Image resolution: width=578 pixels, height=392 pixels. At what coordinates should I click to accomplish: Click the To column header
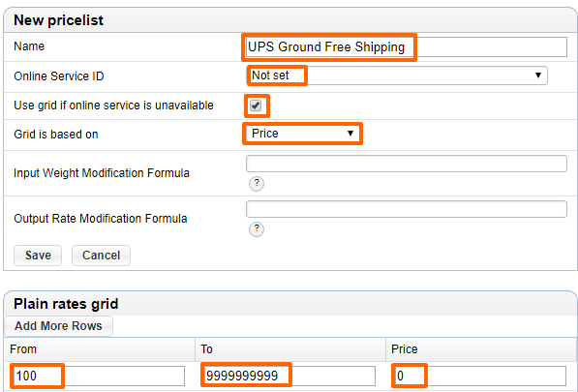206,348
